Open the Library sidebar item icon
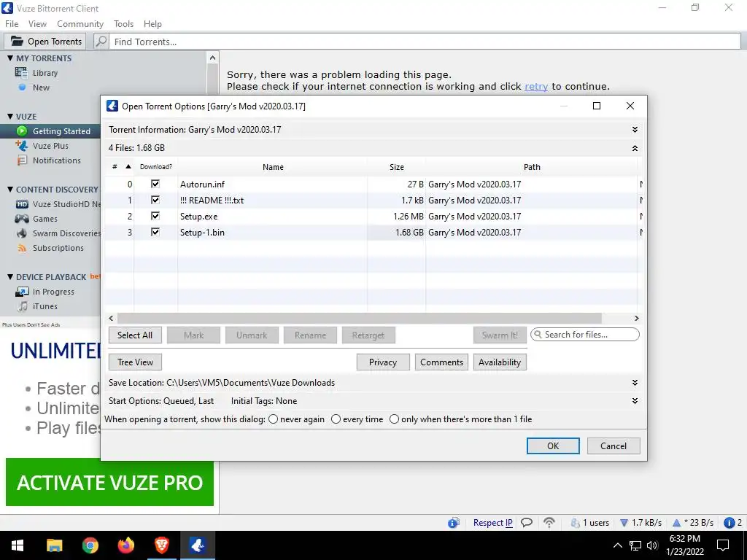Image resolution: width=747 pixels, height=560 pixels. [x=21, y=72]
